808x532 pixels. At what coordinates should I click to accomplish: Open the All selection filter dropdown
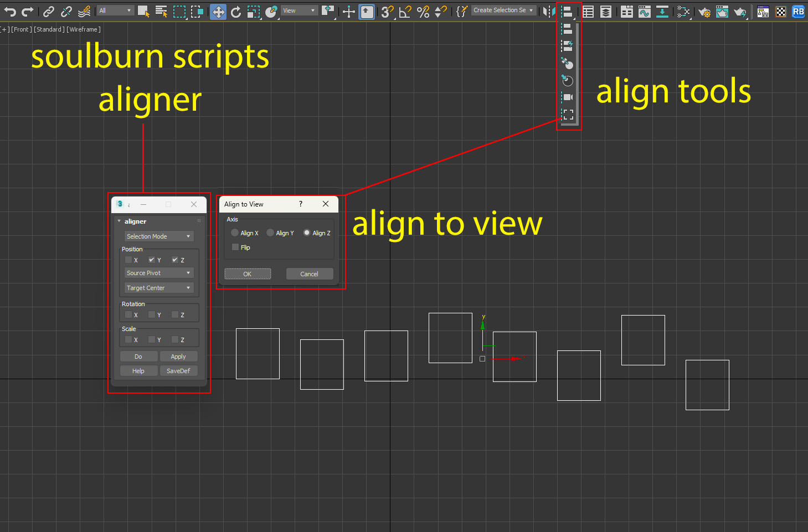tap(116, 11)
